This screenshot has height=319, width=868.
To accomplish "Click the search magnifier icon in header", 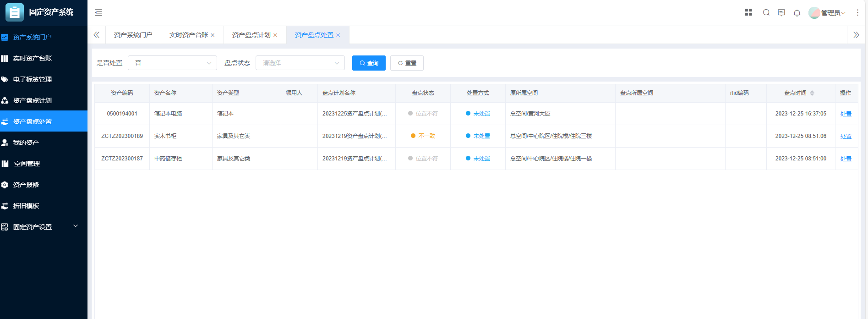I will click(x=766, y=12).
